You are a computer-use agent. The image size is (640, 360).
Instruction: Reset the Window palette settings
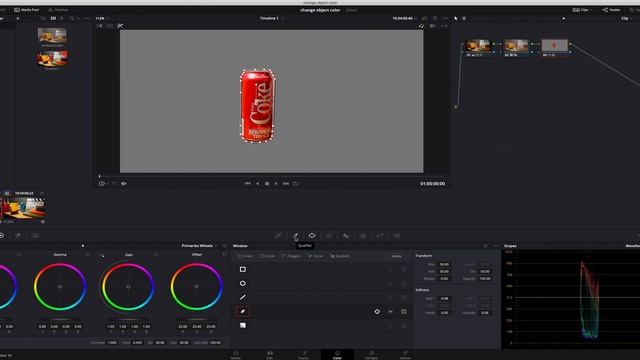pos(485,246)
